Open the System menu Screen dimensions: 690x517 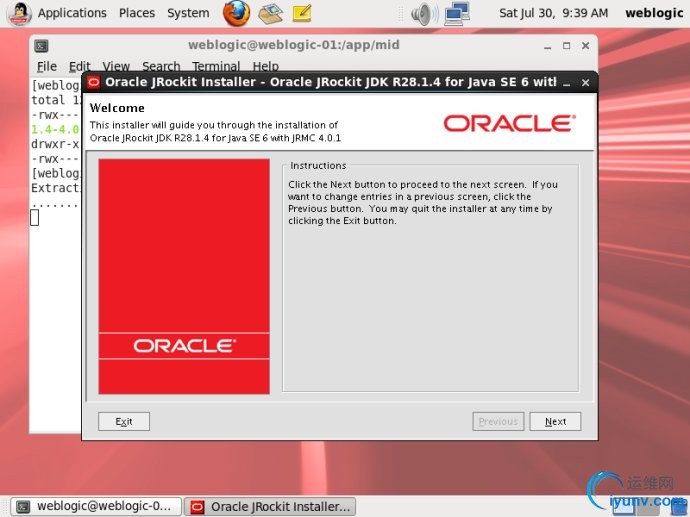point(188,13)
